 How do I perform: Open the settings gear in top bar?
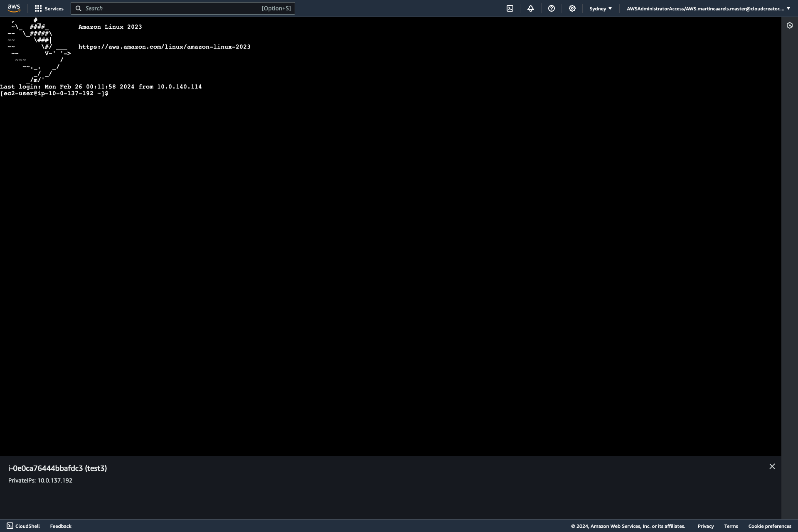pyautogui.click(x=572, y=8)
